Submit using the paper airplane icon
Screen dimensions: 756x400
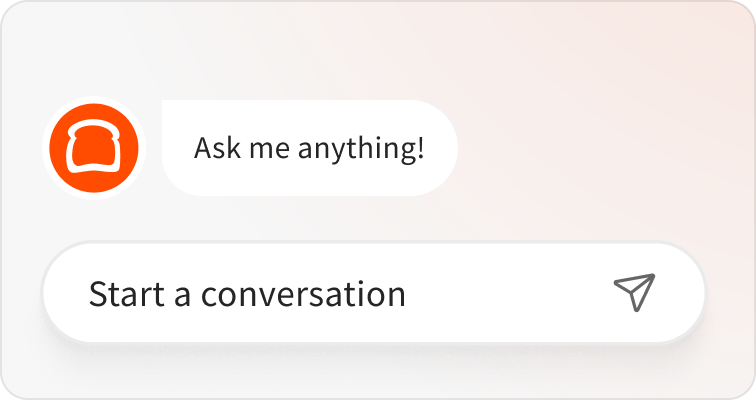click(x=634, y=292)
